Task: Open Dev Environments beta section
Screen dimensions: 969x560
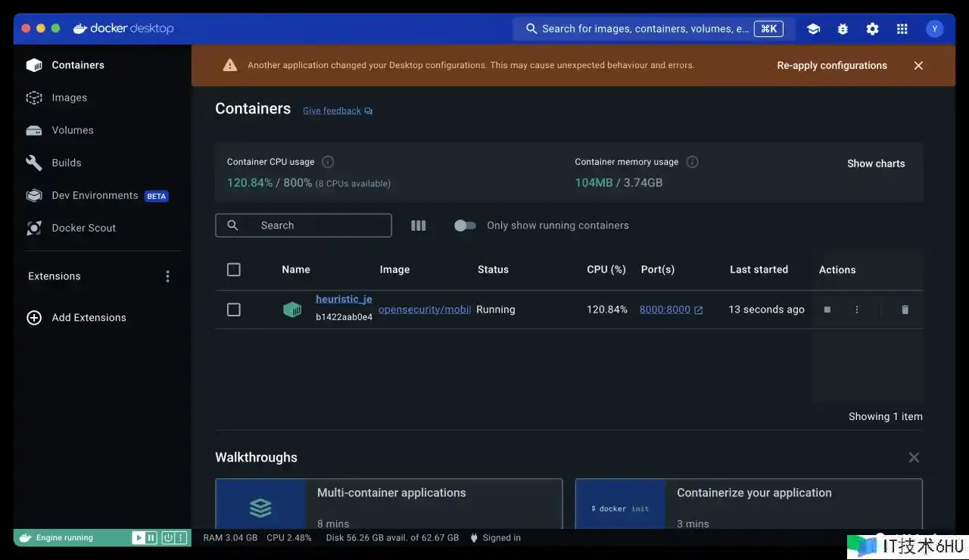Action: (x=102, y=195)
